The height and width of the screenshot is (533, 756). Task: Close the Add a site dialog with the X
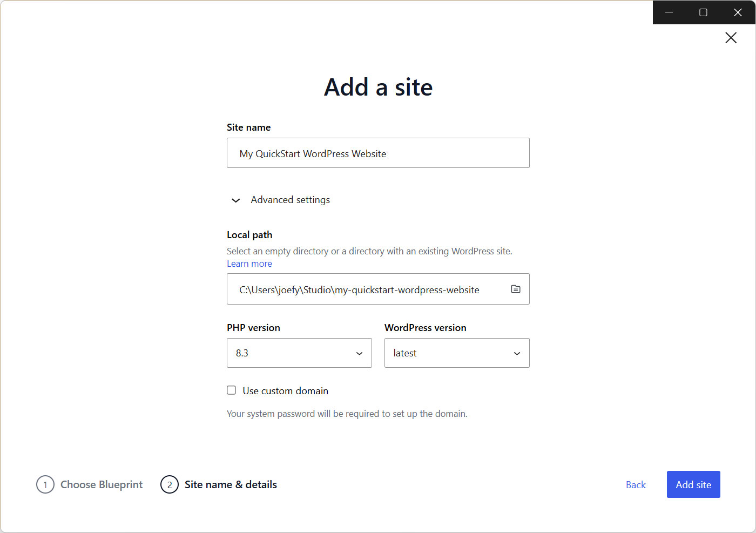click(x=731, y=37)
